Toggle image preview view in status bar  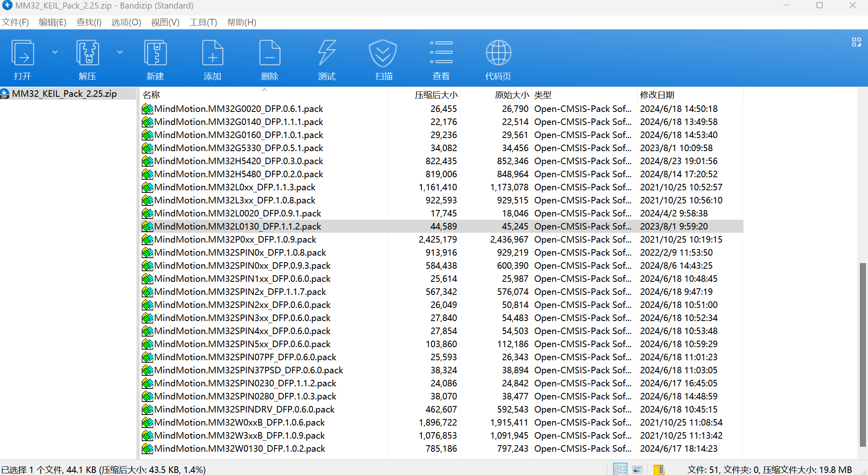tap(637, 469)
